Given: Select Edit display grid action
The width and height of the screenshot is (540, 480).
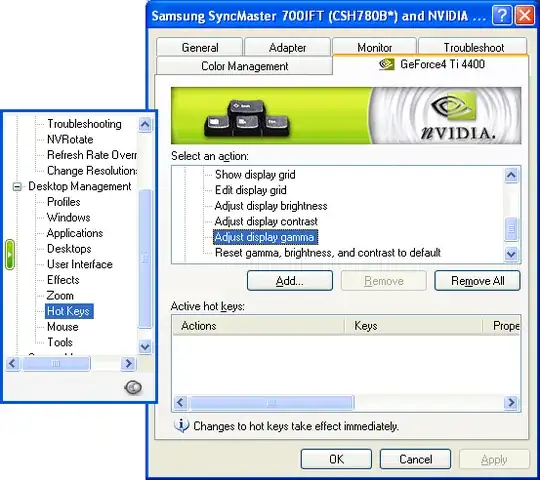Looking at the screenshot, I should 250,190.
